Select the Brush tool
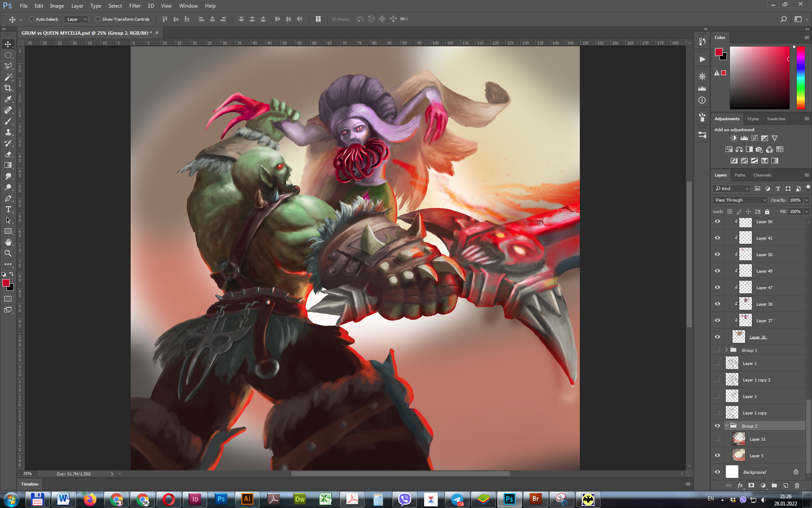This screenshot has width=812, height=508. (8, 121)
